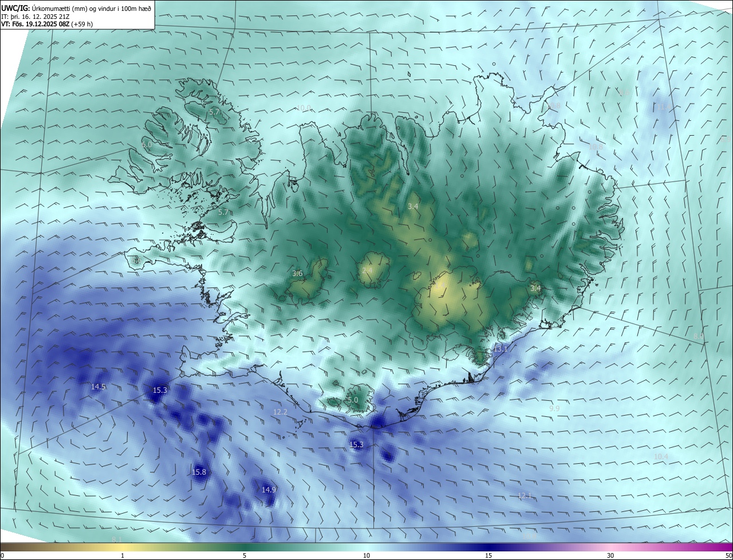Click the 12.2 value label on the map
The height and width of the screenshot is (560, 733).
pos(280,412)
